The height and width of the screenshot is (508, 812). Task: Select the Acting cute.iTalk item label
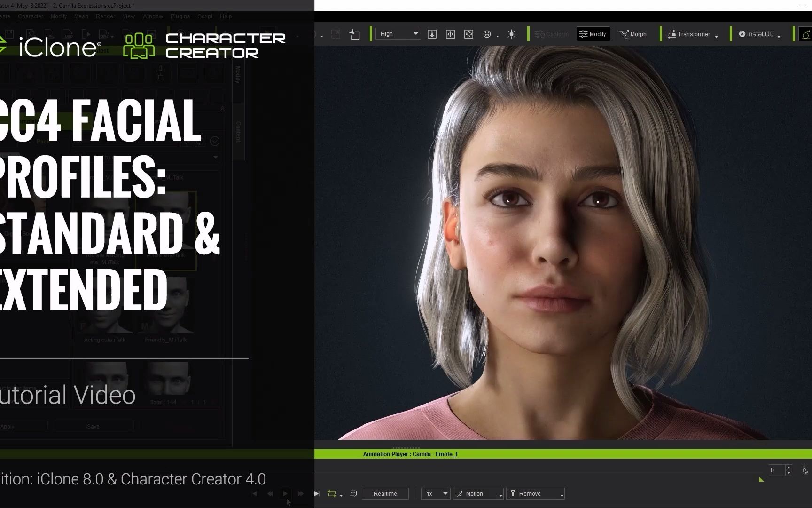pyautogui.click(x=105, y=340)
